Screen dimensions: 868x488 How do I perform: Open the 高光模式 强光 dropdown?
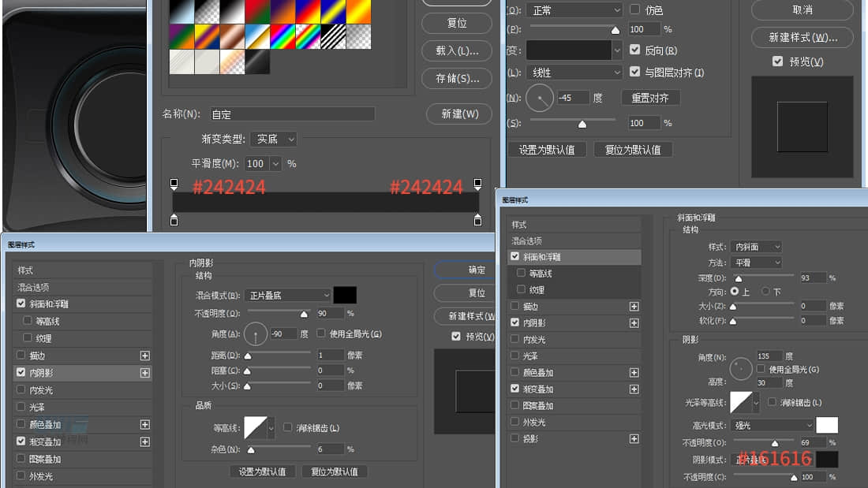[x=772, y=426]
